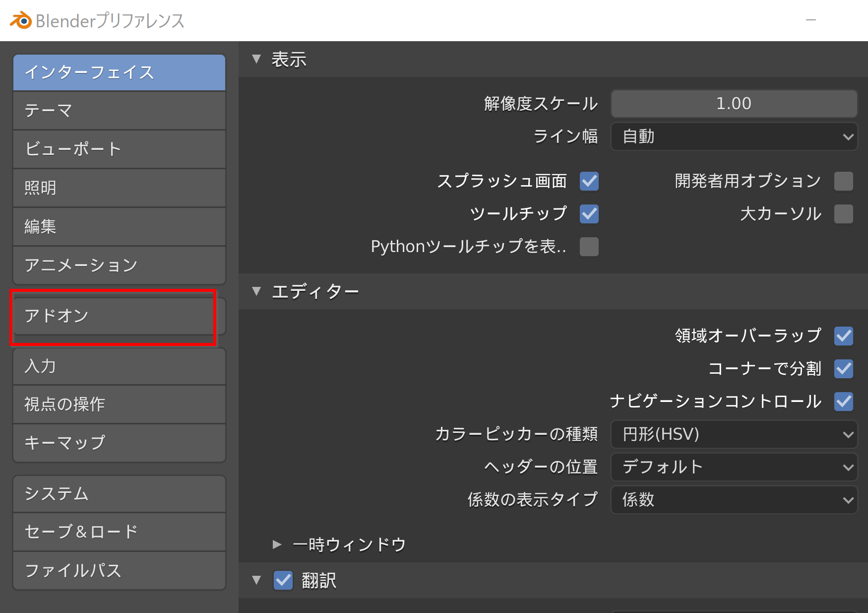
Task: Click the Blender logo in the title bar
Action: [x=21, y=20]
